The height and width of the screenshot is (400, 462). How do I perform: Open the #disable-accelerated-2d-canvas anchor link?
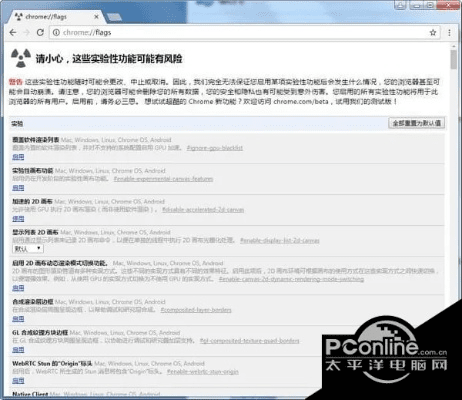click(x=203, y=210)
